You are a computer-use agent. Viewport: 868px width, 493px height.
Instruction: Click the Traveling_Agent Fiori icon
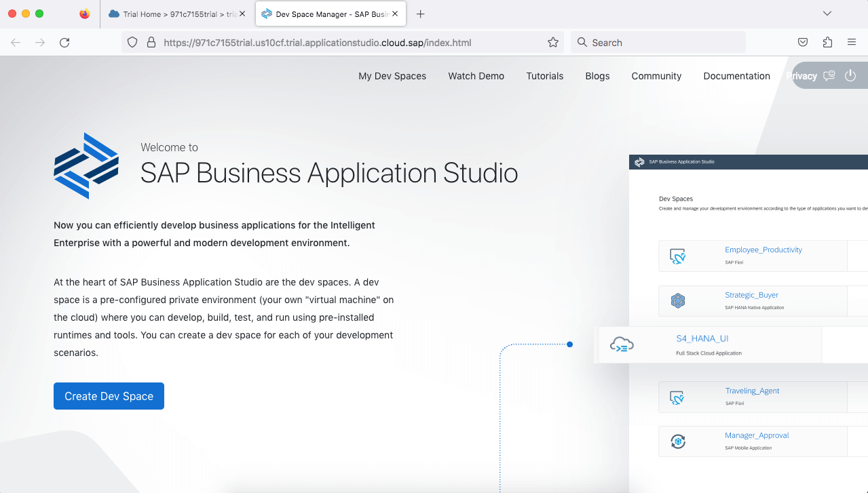point(677,397)
